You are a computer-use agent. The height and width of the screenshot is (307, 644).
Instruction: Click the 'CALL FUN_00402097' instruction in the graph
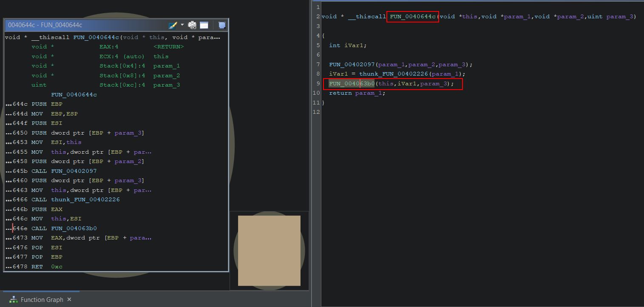click(64, 171)
